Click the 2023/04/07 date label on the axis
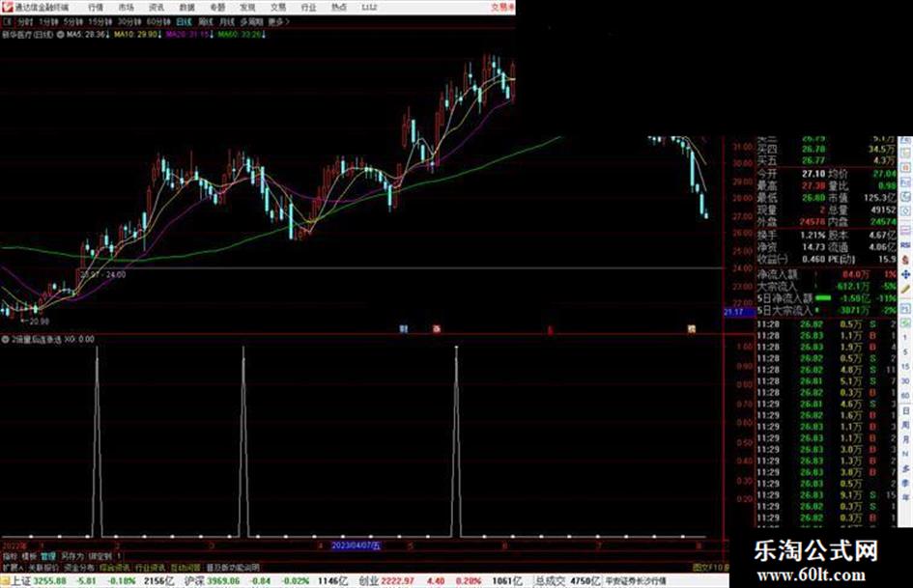Screen dimensions: 913x588 [x=356, y=546]
